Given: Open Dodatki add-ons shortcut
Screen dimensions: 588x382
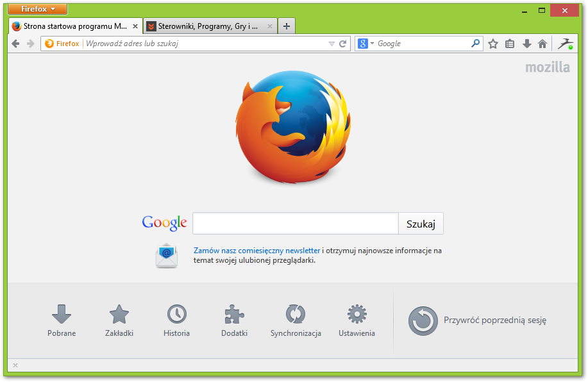Looking at the screenshot, I should [x=235, y=320].
